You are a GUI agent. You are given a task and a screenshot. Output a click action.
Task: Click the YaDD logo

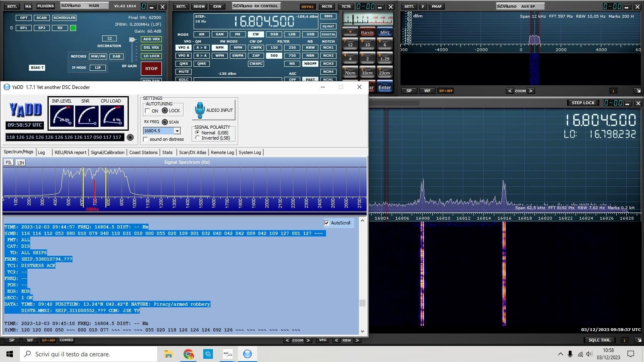[25, 109]
